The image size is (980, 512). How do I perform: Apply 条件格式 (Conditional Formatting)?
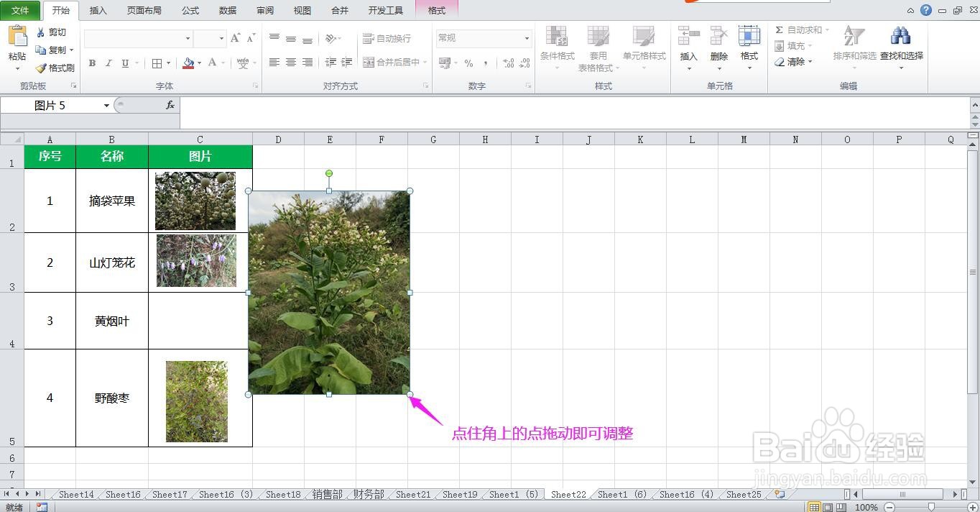click(x=557, y=48)
